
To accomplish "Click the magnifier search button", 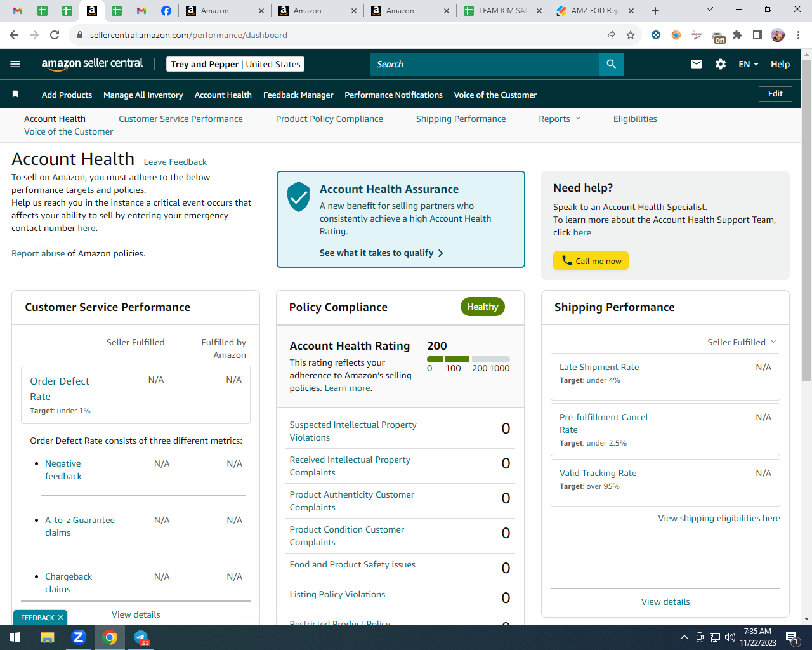I will (611, 64).
